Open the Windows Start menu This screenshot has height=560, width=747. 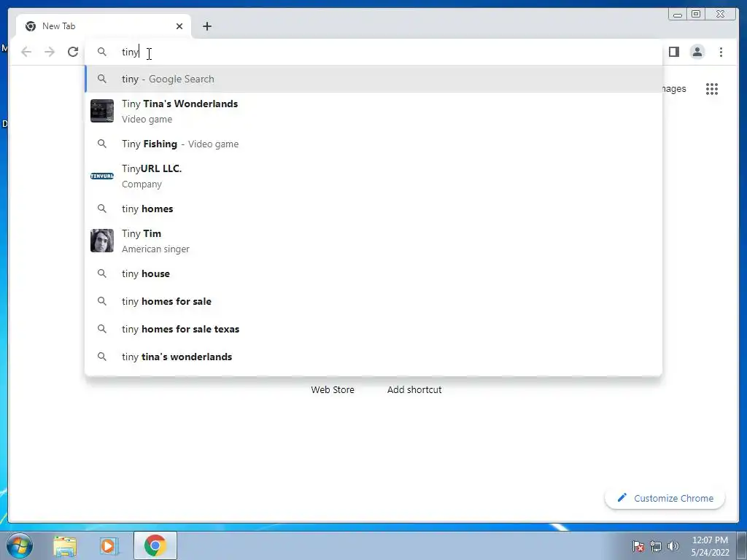(19, 545)
